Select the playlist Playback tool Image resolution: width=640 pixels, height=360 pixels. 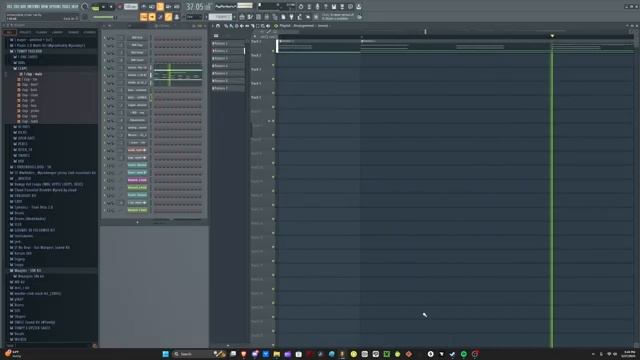tap(268, 26)
